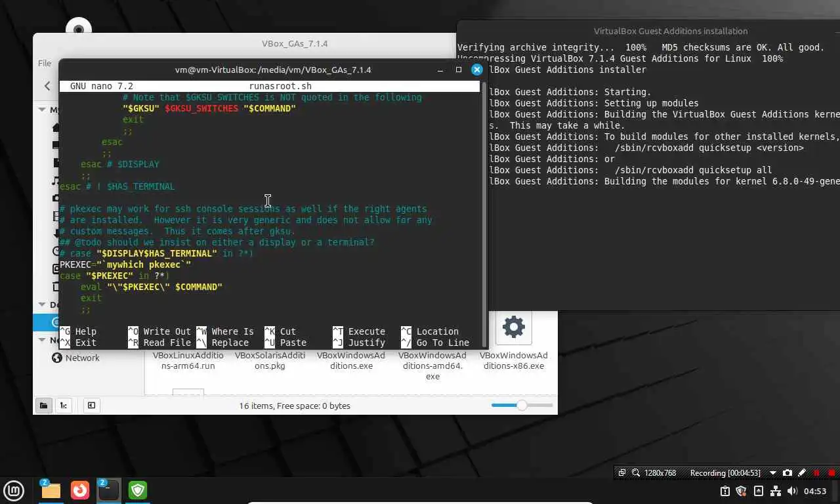The width and height of the screenshot is (840, 504).
Task: Open the removable drives tray icon
Action: pos(759,491)
